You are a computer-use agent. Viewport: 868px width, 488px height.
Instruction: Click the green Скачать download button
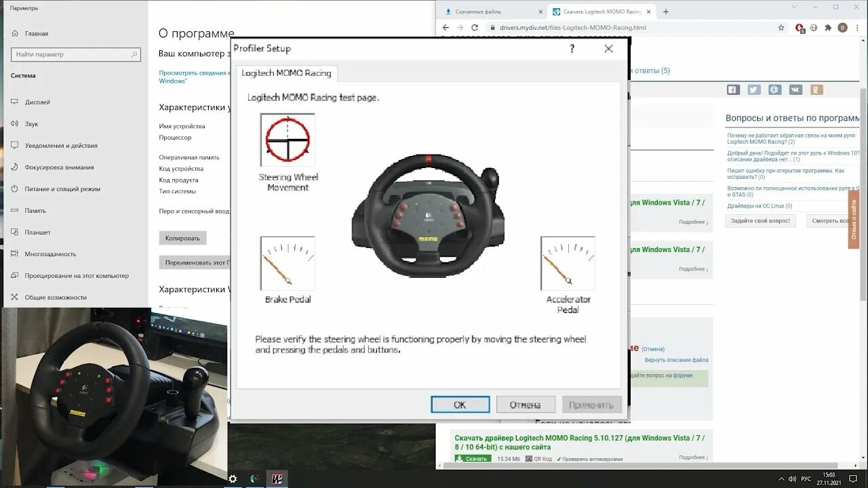point(473,459)
